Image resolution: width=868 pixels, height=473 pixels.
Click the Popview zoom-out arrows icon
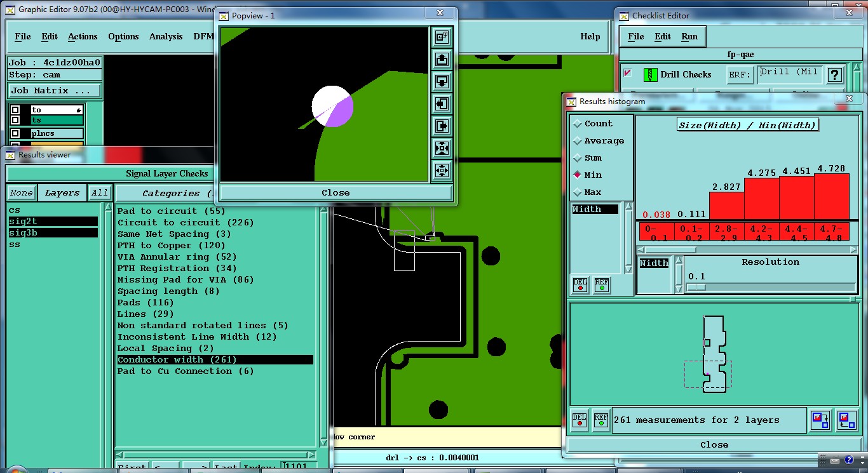tap(442, 149)
